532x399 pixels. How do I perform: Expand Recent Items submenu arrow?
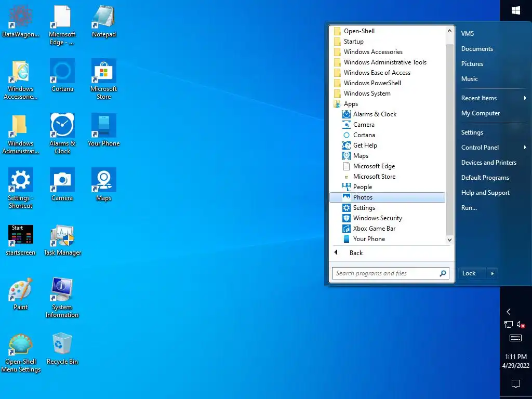point(525,98)
